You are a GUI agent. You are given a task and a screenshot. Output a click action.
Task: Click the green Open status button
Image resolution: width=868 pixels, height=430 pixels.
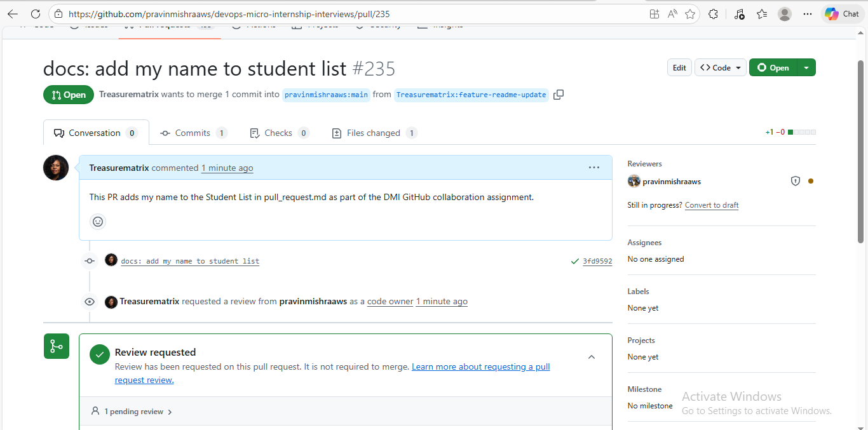773,67
